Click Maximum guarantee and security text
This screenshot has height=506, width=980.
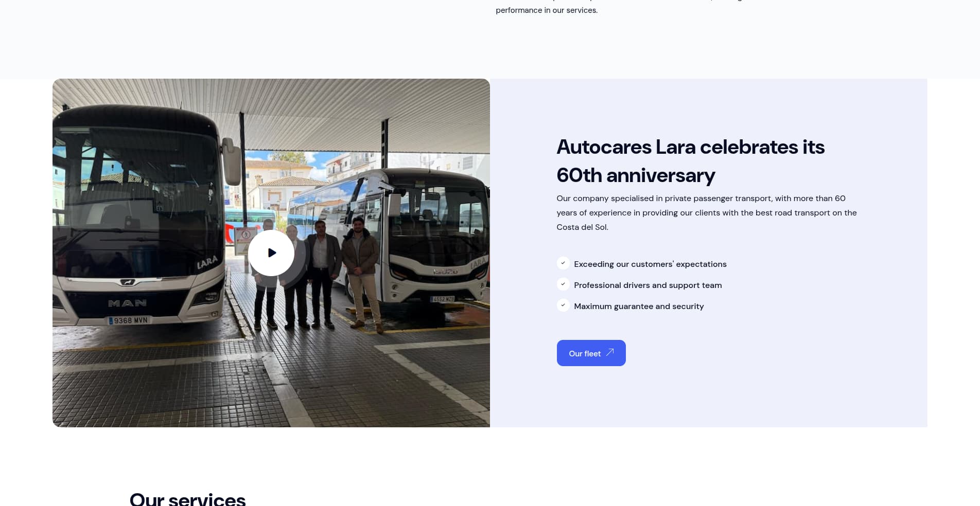(639, 306)
